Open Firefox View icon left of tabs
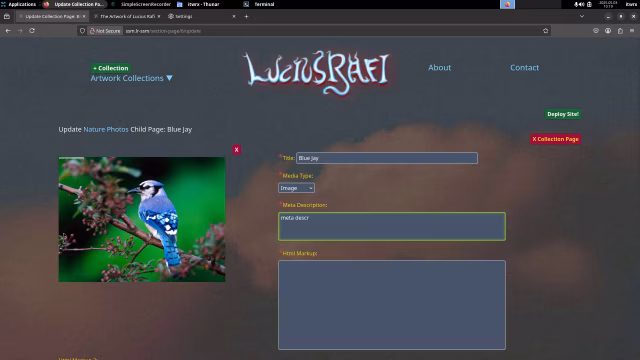The image size is (640, 360). click(7, 16)
